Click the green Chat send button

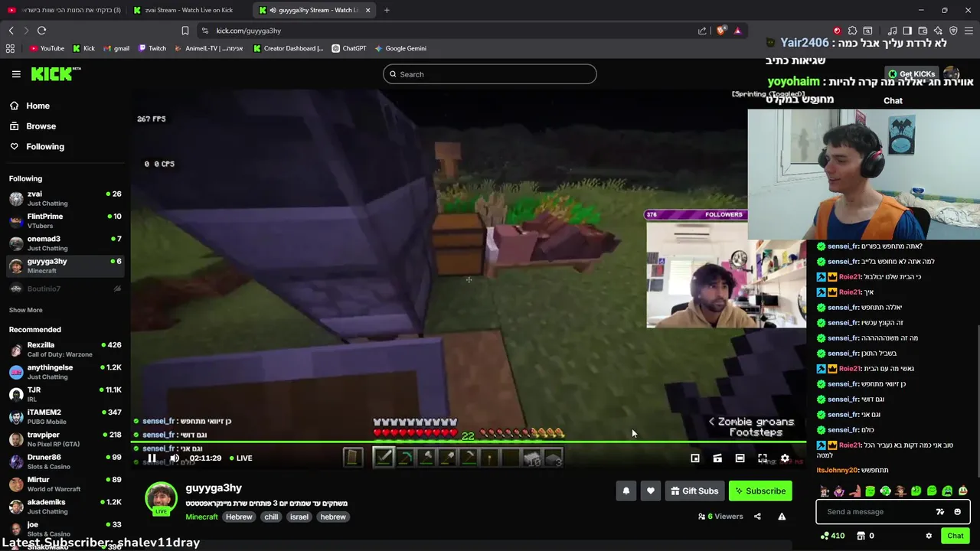pos(955,536)
